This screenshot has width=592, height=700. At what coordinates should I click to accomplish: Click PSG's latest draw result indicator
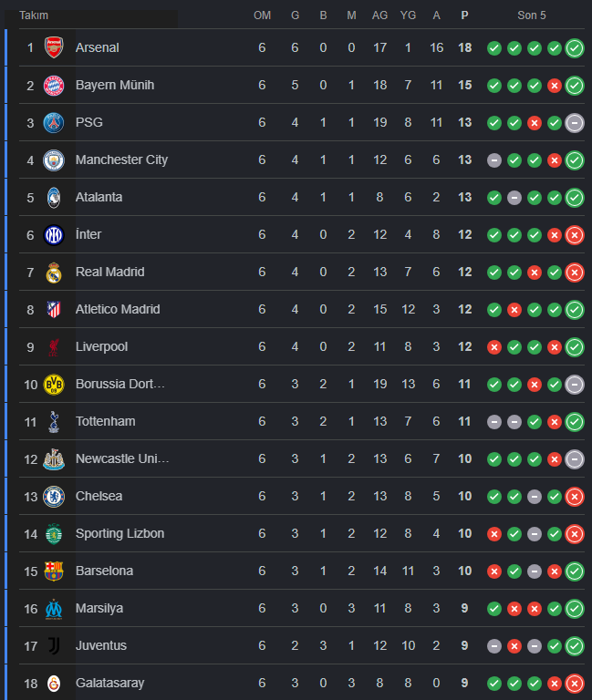pos(575,122)
